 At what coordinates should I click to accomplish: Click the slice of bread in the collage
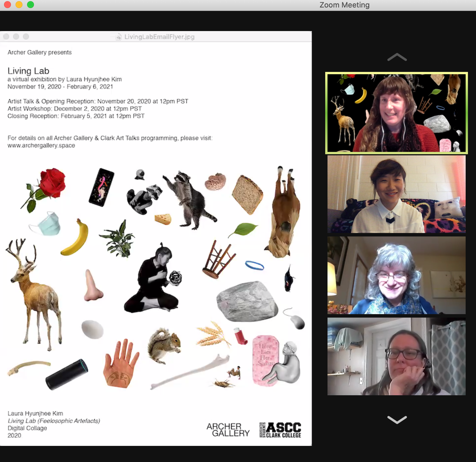(x=247, y=195)
